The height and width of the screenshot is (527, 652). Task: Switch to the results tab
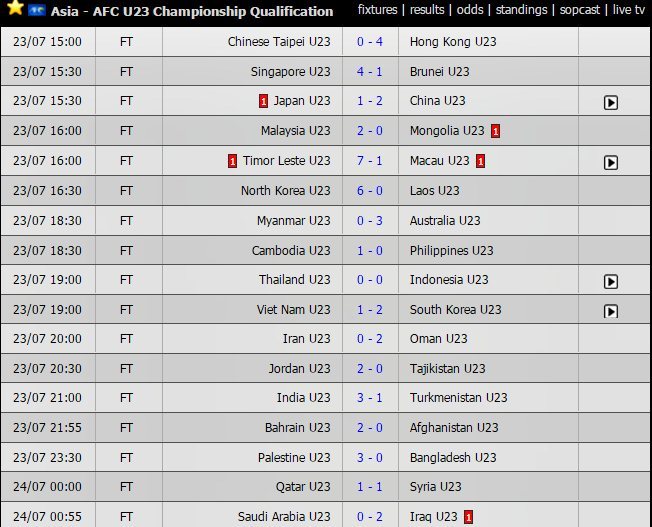(x=427, y=10)
